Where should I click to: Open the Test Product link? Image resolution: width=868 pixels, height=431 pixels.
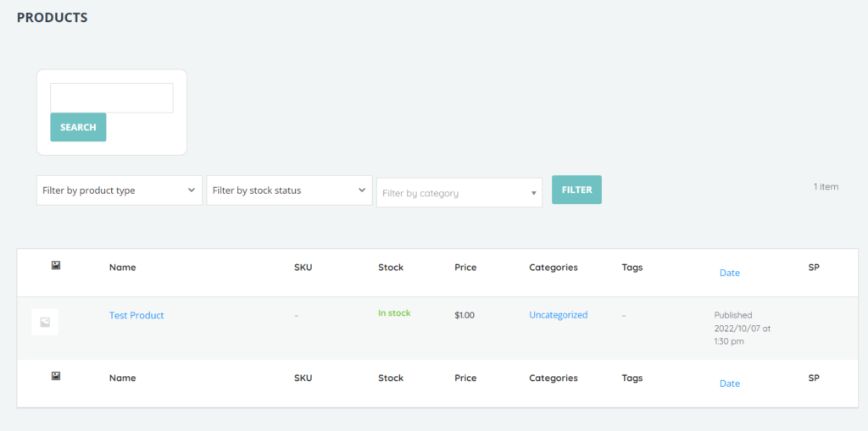[x=136, y=315]
